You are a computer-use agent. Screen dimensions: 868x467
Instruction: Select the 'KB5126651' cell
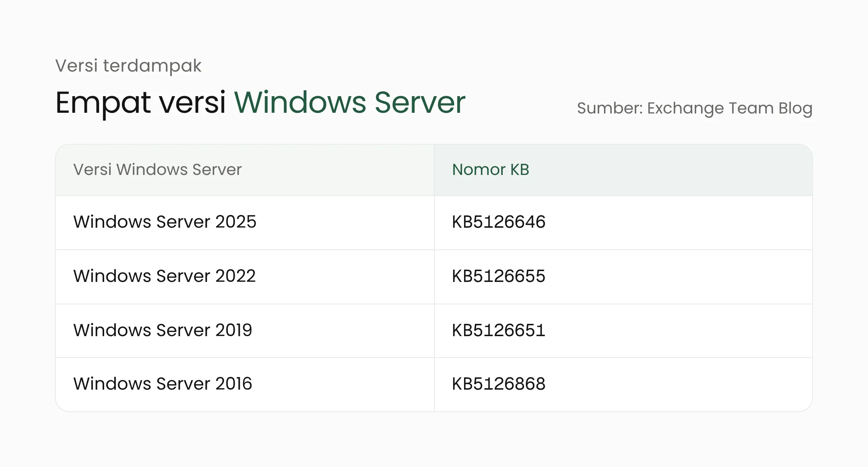(x=624, y=331)
